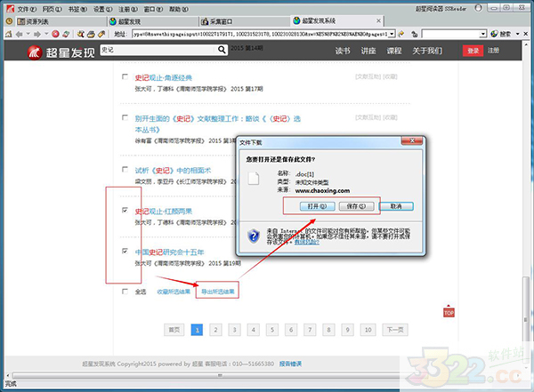Click the forward arrow navigation icon
The image size is (534, 392).
pos(37,34)
